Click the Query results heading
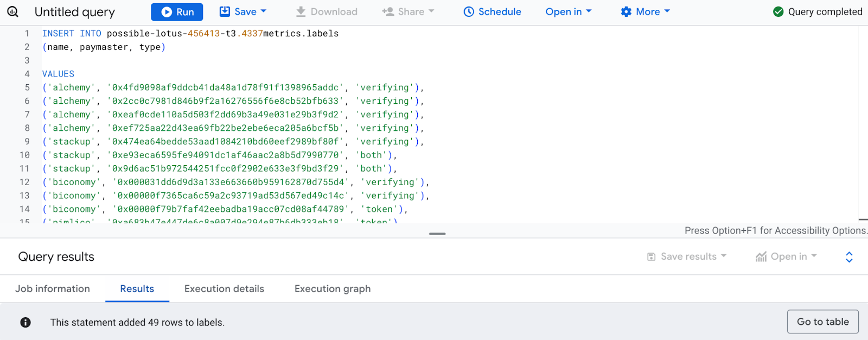Screen dimensions: 868x340 tap(56, 257)
